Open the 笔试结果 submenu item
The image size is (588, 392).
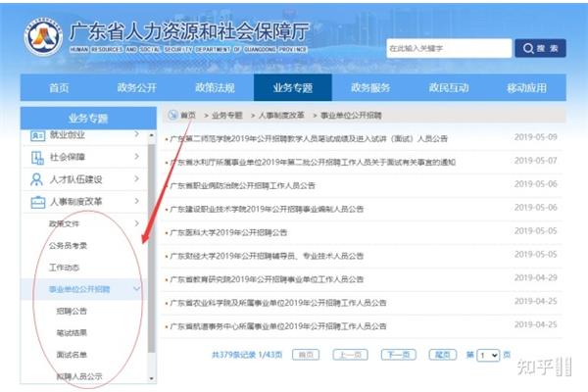(72, 333)
